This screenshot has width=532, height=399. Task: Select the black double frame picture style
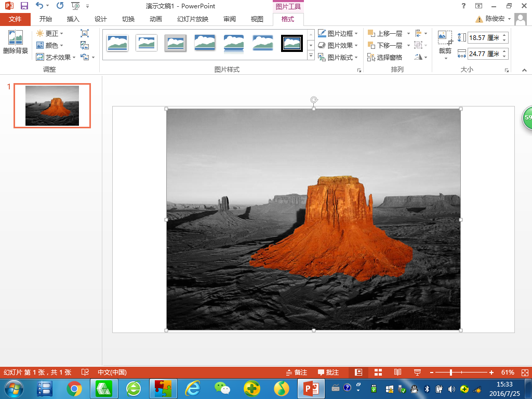click(291, 43)
